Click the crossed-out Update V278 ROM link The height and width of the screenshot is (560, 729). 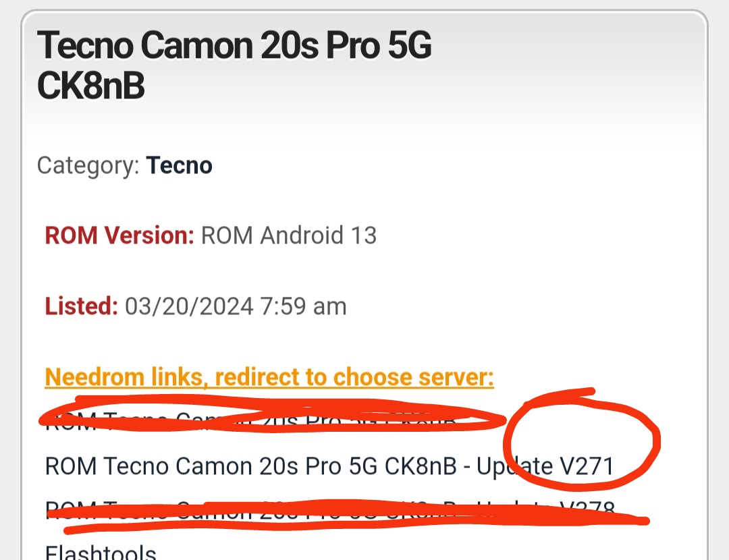[x=331, y=510]
